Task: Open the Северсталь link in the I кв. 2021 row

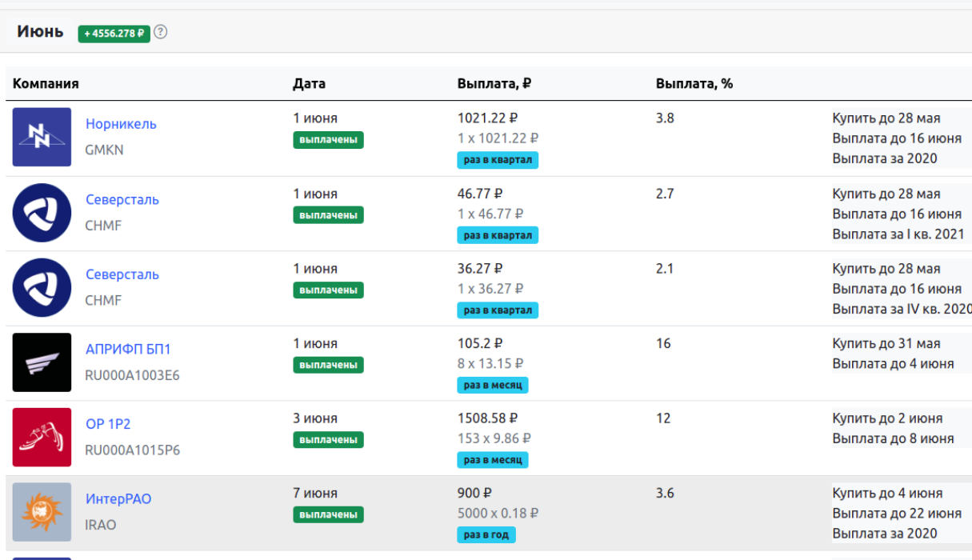Action: click(x=122, y=199)
